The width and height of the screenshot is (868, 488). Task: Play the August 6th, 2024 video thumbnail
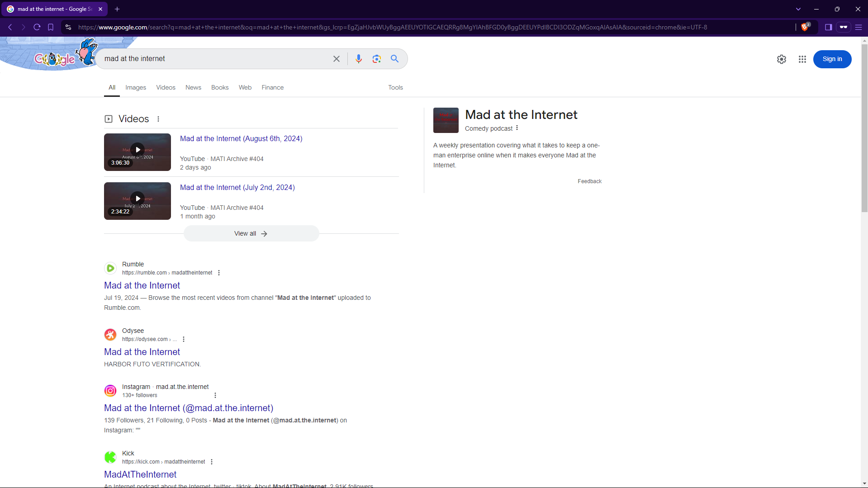click(x=138, y=152)
